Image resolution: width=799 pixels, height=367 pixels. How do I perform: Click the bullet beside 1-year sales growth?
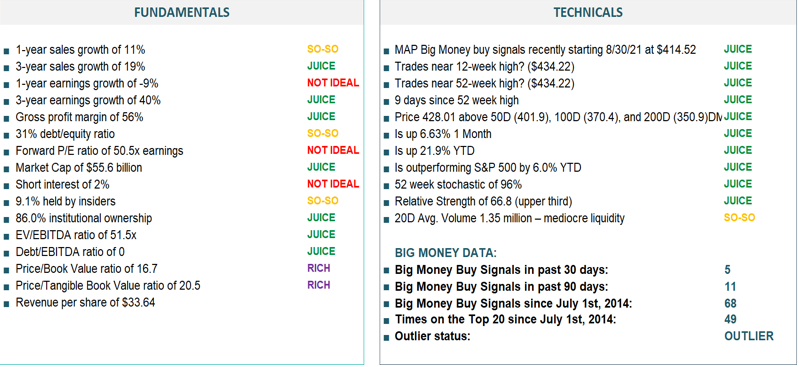pos(6,51)
